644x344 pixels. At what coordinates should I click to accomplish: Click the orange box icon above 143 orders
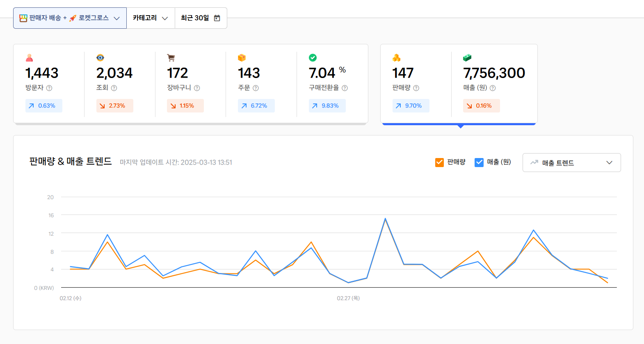[242, 57]
